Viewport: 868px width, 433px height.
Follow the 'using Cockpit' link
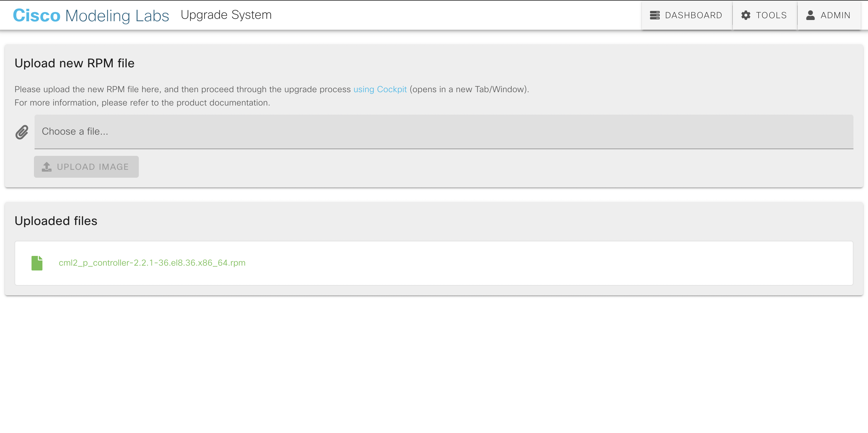[x=380, y=89]
